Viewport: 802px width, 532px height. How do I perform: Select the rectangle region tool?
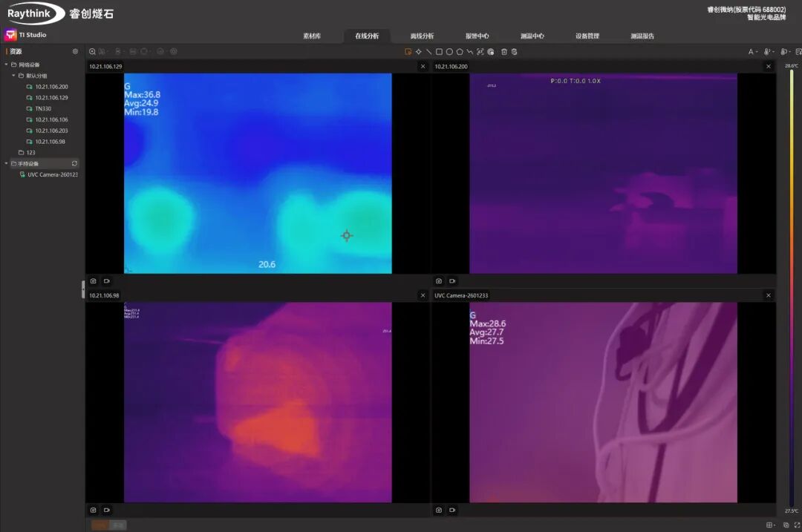(439, 52)
